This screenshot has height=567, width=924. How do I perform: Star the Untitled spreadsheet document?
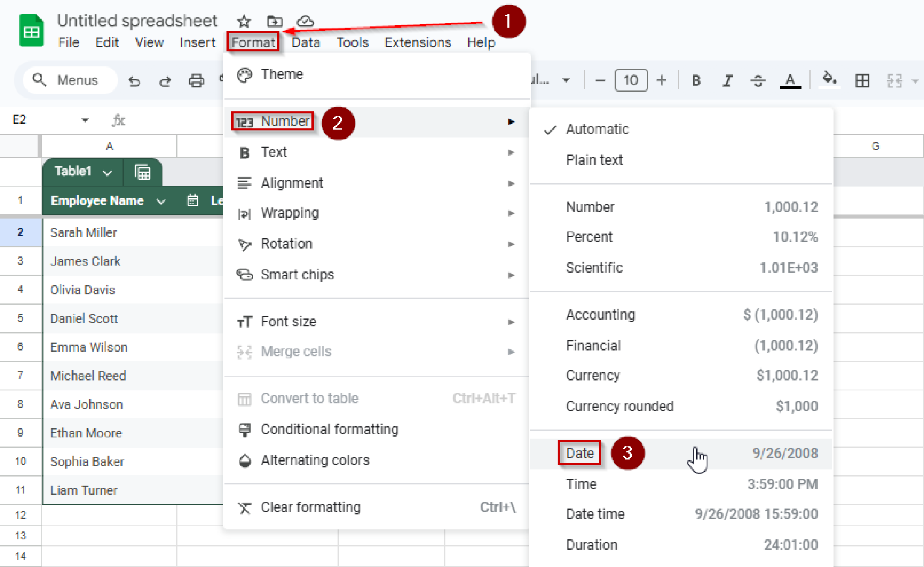(x=244, y=21)
